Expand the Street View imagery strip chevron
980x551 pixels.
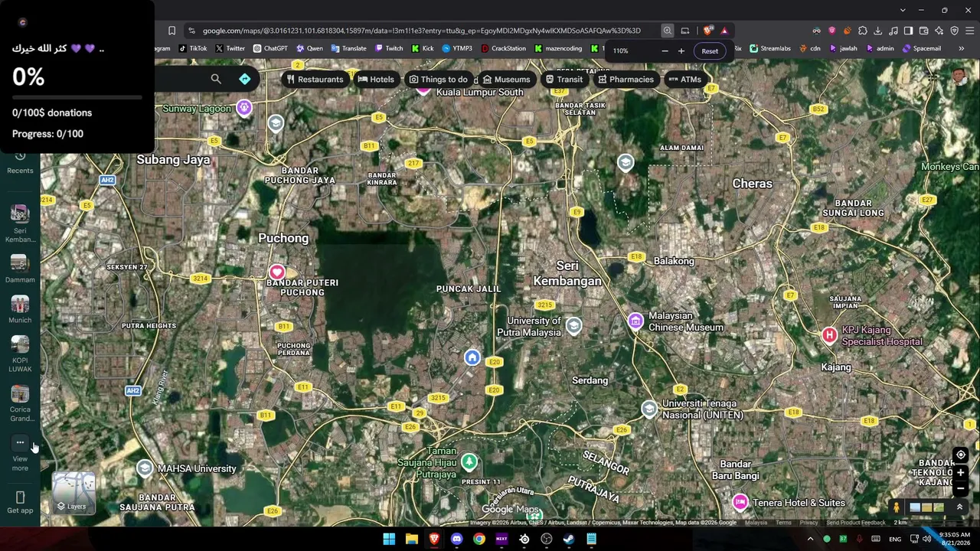959,507
